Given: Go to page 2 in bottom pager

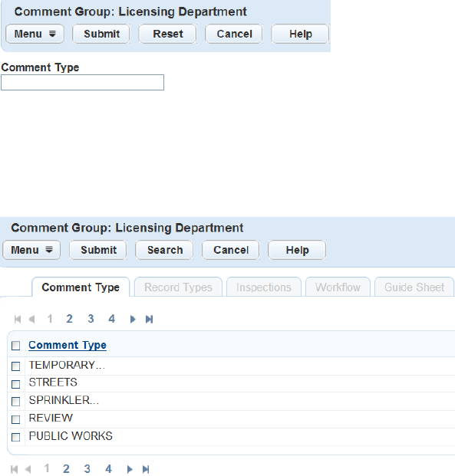Looking at the screenshot, I should pyautogui.click(x=66, y=468).
